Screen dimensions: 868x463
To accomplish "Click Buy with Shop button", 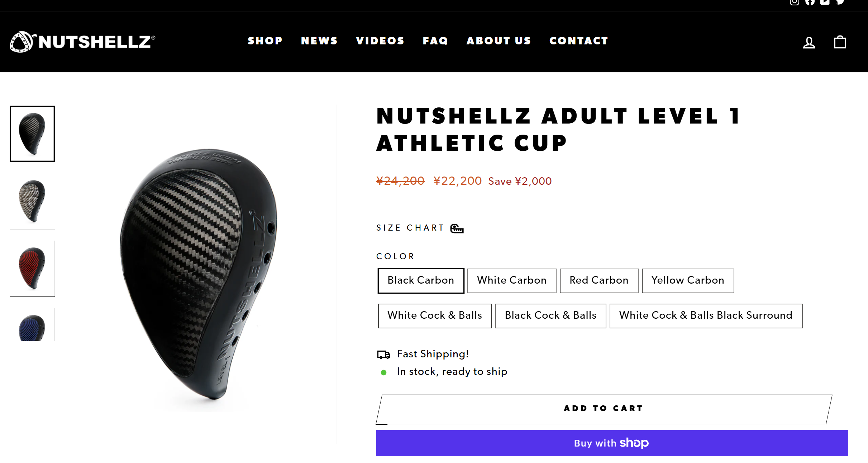I will pos(612,443).
